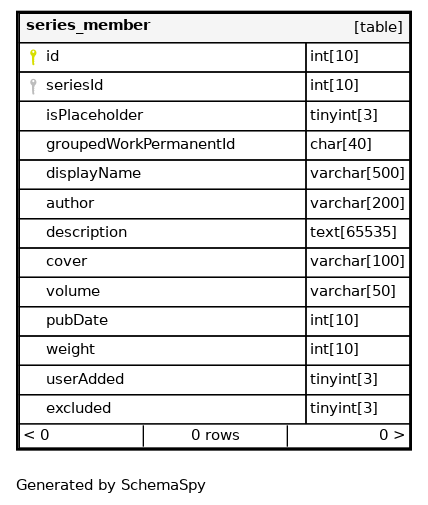Select the userAdded column name
Image resolution: width=428 pixels, height=505 pixels.
[85, 379]
